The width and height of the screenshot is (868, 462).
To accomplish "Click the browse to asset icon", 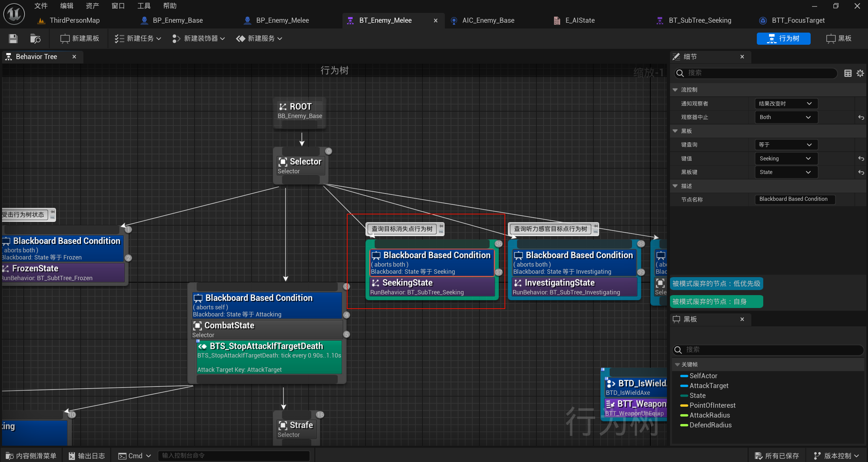I will click(35, 39).
